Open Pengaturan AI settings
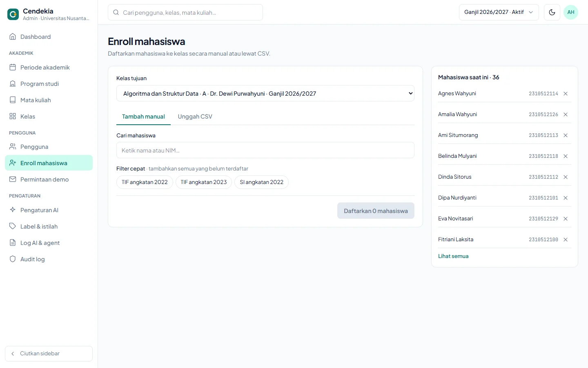 (x=49, y=210)
